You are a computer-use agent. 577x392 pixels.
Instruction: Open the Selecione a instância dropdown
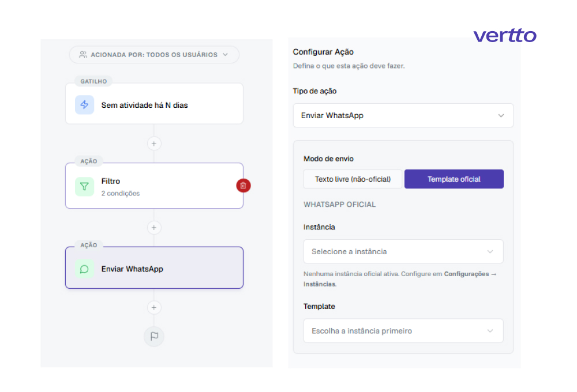pyautogui.click(x=403, y=251)
